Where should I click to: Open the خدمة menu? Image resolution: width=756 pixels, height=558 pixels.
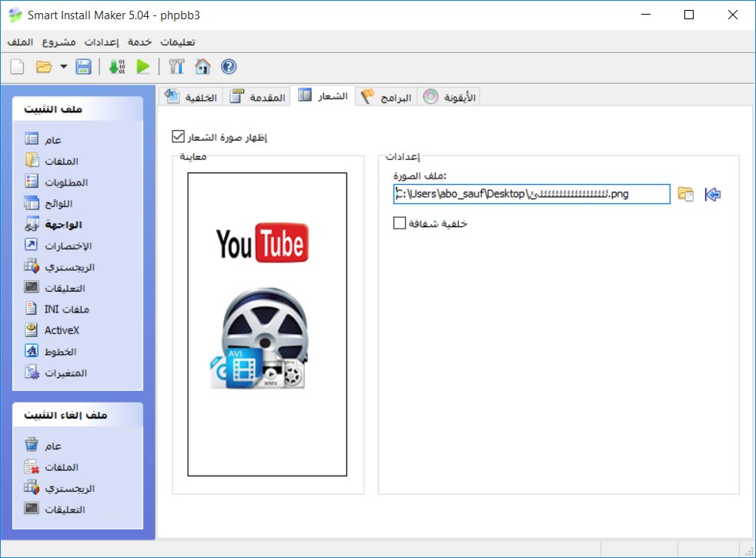point(140,42)
